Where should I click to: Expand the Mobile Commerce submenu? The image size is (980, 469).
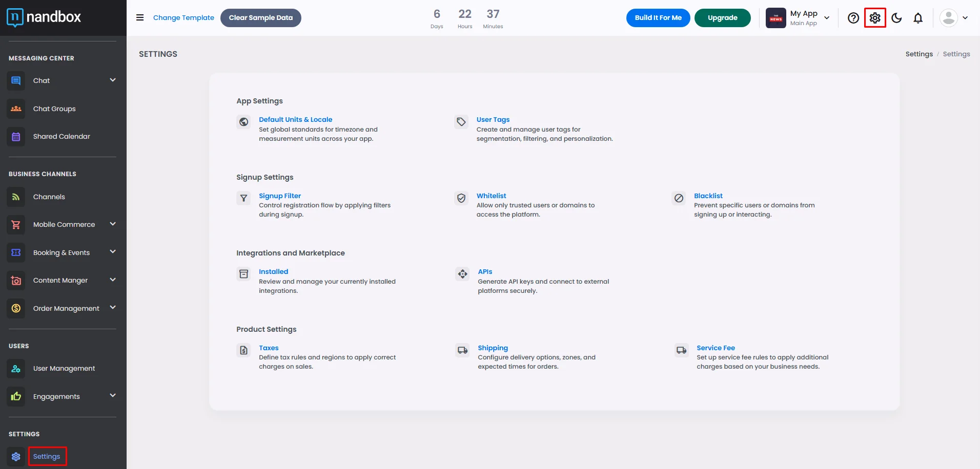(x=113, y=224)
